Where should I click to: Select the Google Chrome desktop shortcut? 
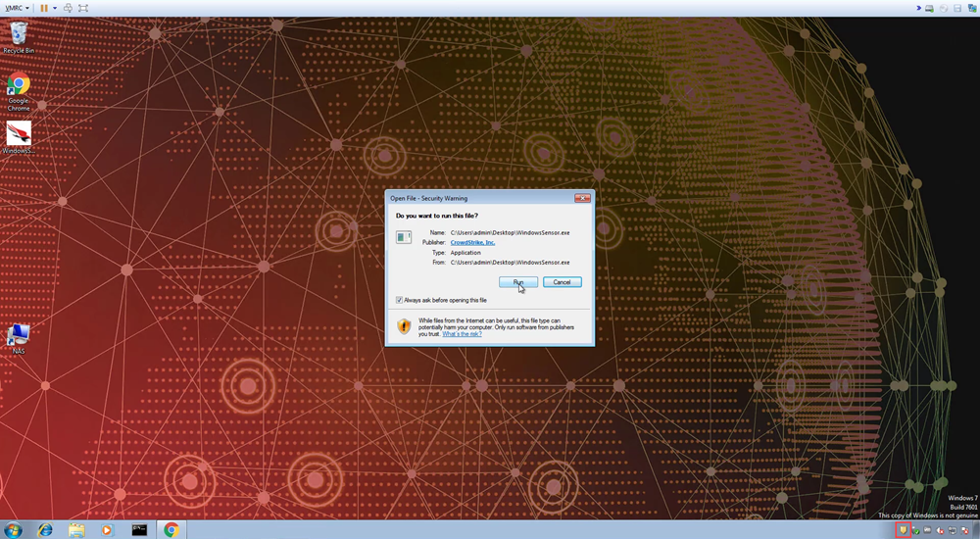click(19, 90)
